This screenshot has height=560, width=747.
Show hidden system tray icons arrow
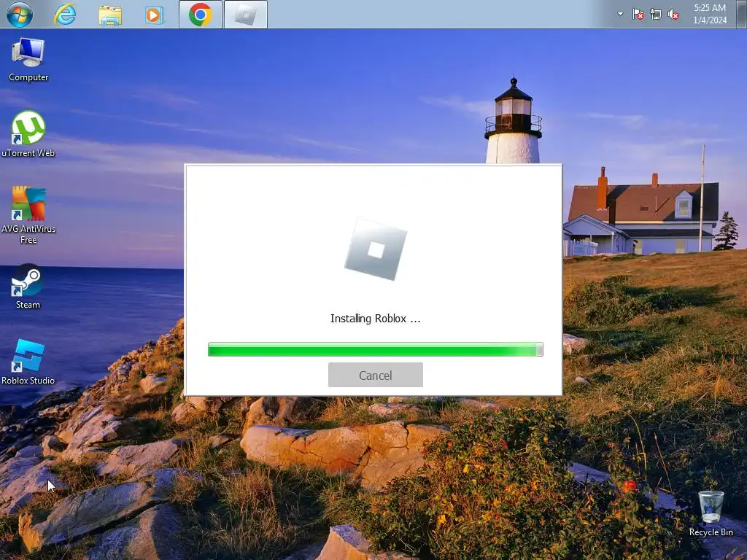pos(620,14)
